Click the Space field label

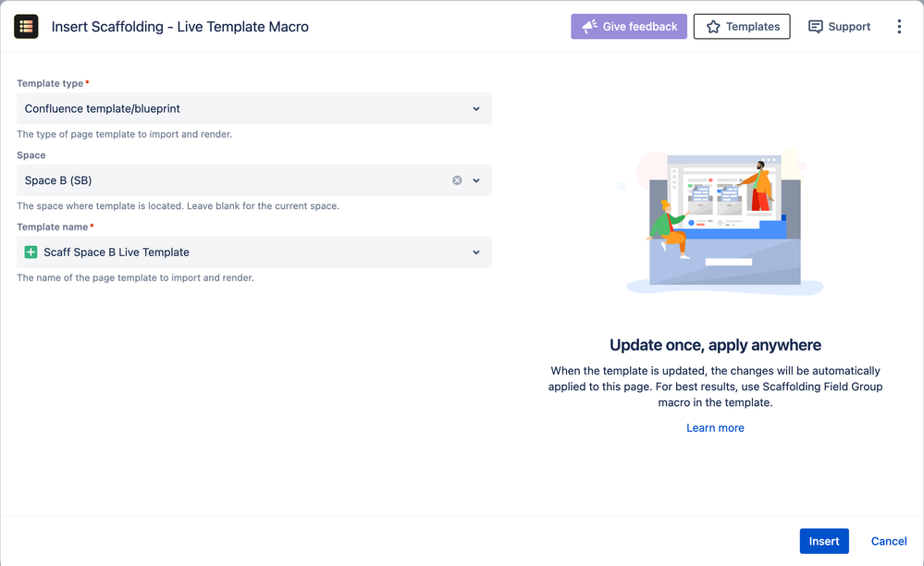31,154
